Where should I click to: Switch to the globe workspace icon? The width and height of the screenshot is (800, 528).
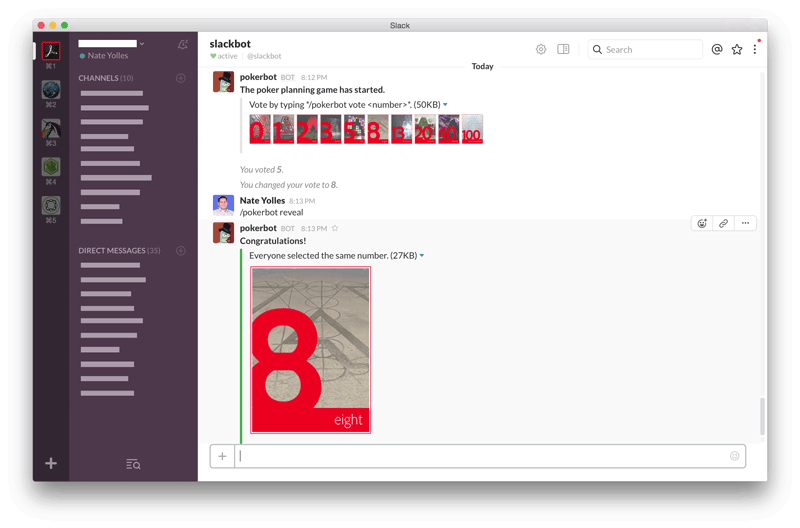click(x=51, y=90)
